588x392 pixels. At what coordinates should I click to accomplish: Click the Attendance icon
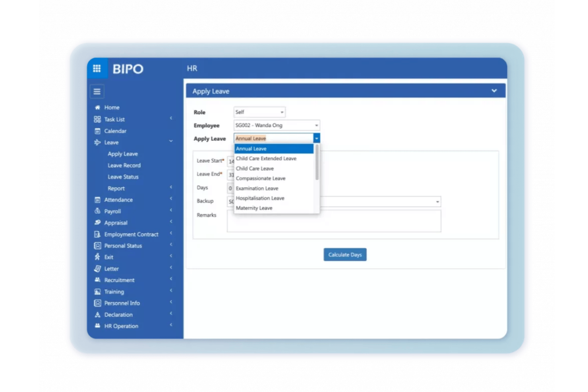pyautogui.click(x=97, y=200)
